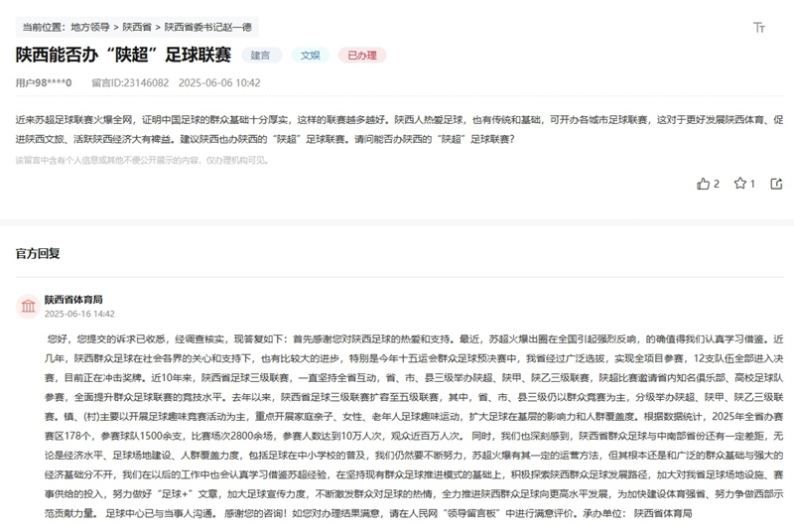The height and width of the screenshot is (532, 794).
Task: Click the like count 2
Action: pos(716,184)
